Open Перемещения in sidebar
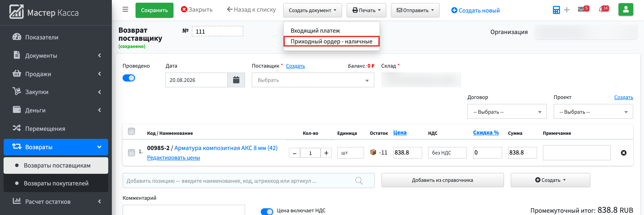Viewport: 644px width, 215px height. tap(56, 129)
